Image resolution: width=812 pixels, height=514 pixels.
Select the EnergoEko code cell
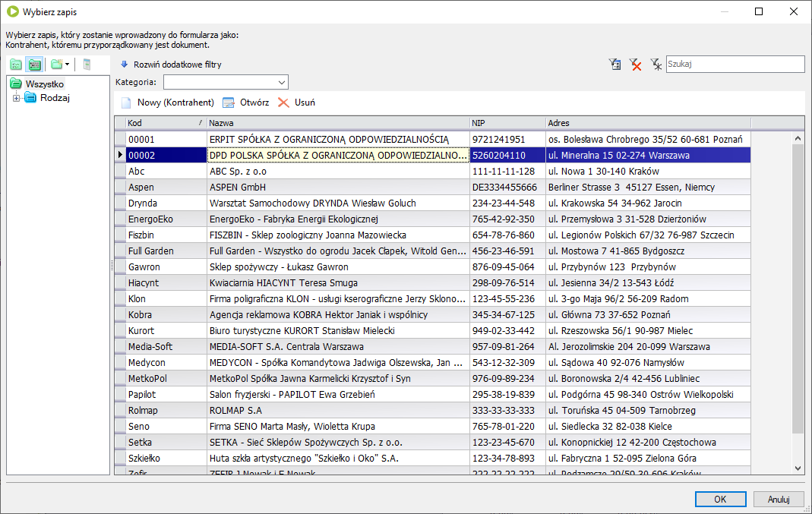(166, 219)
